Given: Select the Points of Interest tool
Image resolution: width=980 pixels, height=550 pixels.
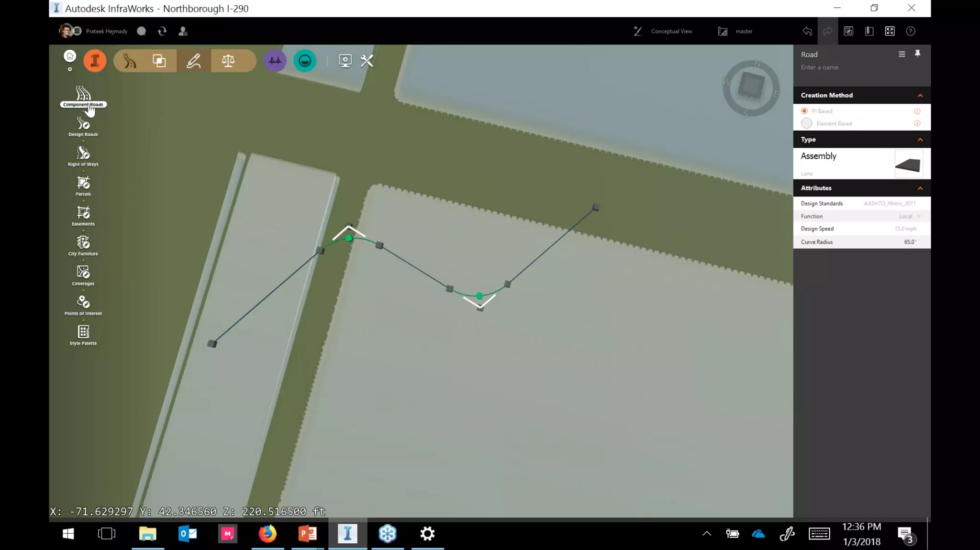Looking at the screenshot, I should pos(83,306).
